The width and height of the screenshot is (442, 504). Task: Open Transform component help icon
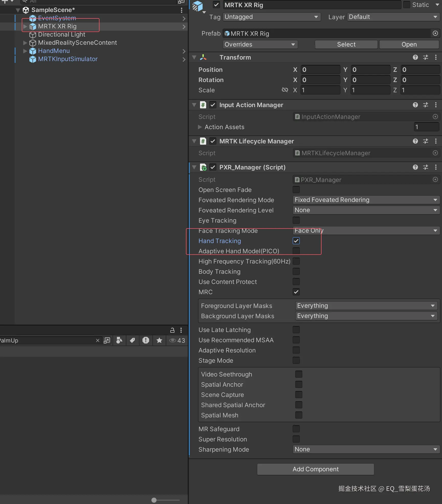[x=415, y=57]
